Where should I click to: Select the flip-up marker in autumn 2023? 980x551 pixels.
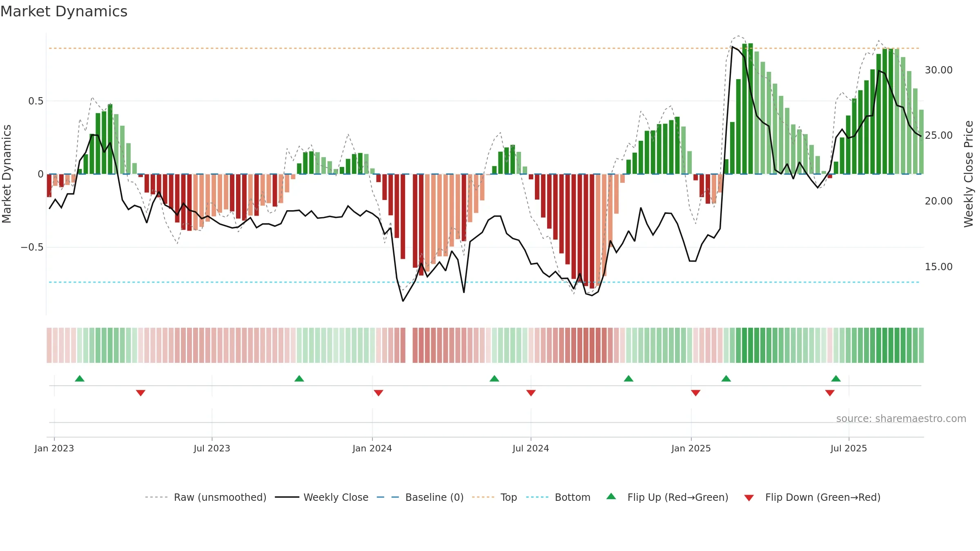(x=299, y=378)
